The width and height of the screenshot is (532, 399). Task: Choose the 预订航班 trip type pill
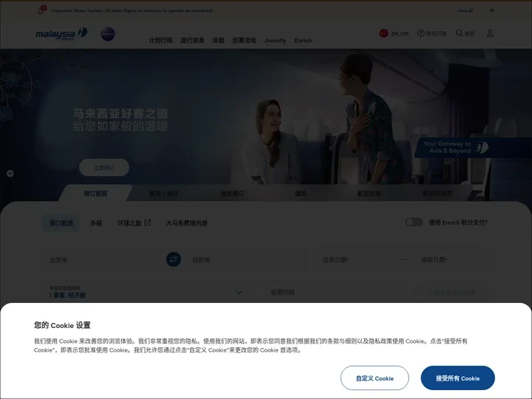point(61,223)
